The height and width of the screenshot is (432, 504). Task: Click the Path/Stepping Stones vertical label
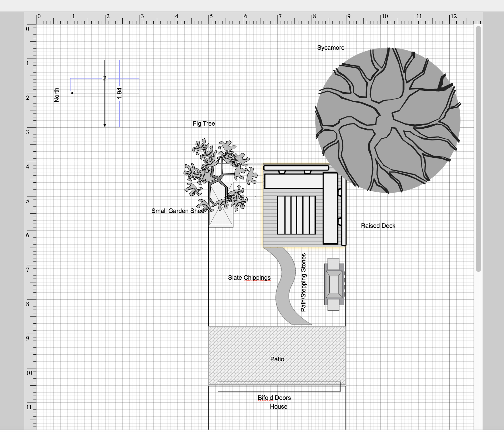[x=303, y=282]
